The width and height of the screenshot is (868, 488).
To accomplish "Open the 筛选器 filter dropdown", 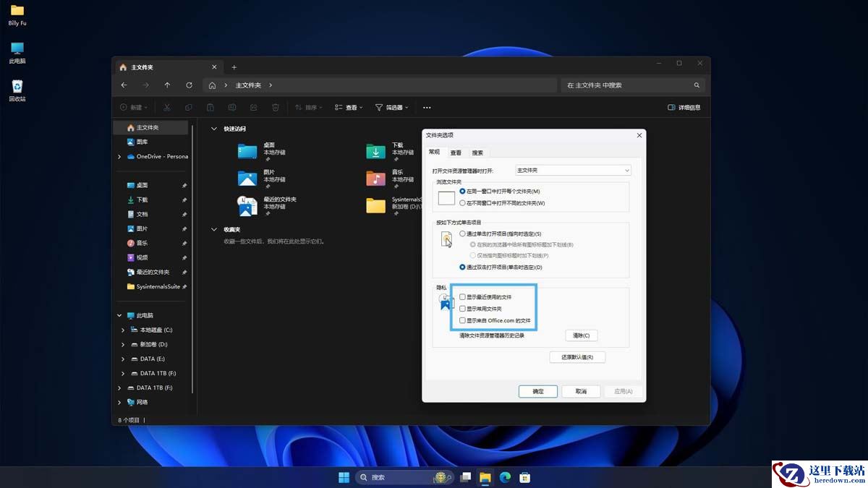I will tap(391, 108).
